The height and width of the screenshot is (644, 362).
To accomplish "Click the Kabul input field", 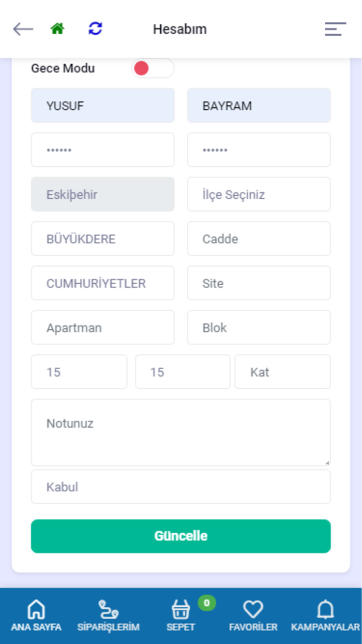I will pos(180,487).
